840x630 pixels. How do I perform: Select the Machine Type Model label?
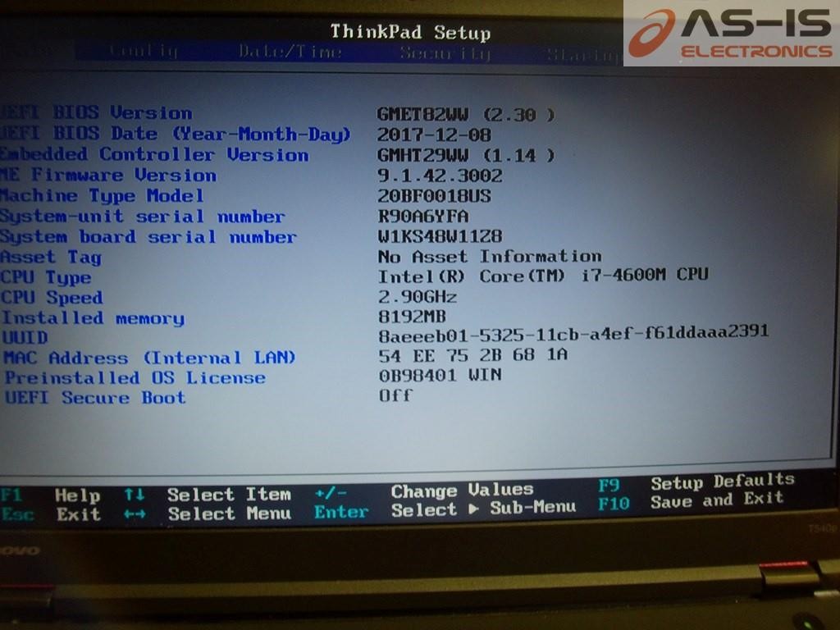pyautogui.click(x=102, y=195)
